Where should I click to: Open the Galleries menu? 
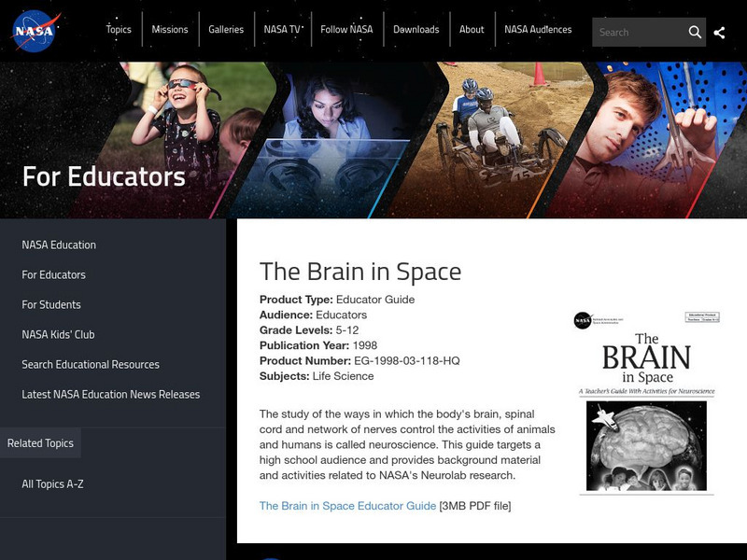[226, 30]
